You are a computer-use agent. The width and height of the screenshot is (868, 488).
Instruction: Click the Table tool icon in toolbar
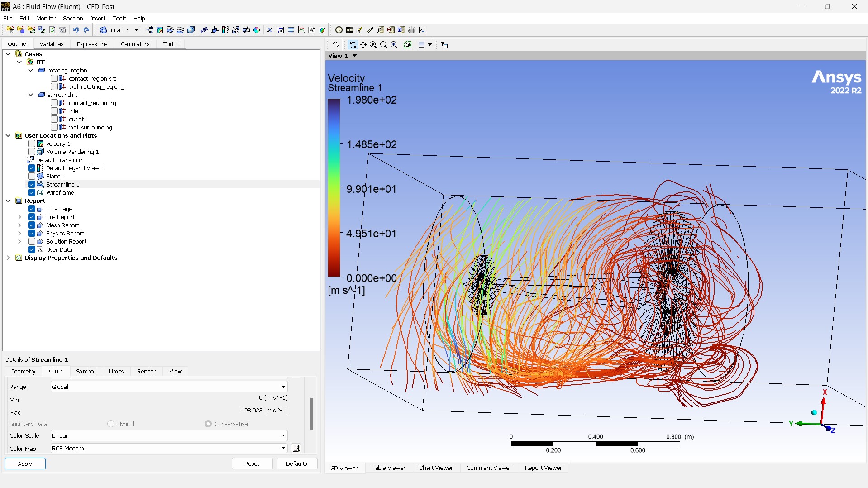pyautogui.click(x=291, y=30)
